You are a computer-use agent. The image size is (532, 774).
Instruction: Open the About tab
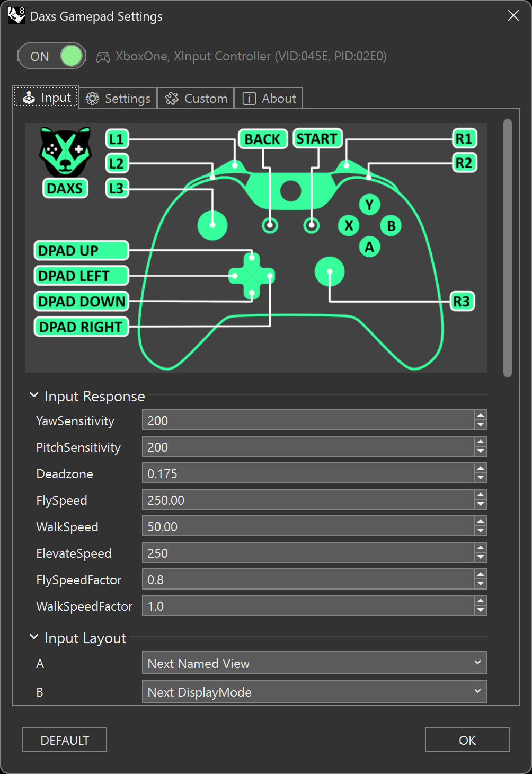pyautogui.click(x=268, y=98)
